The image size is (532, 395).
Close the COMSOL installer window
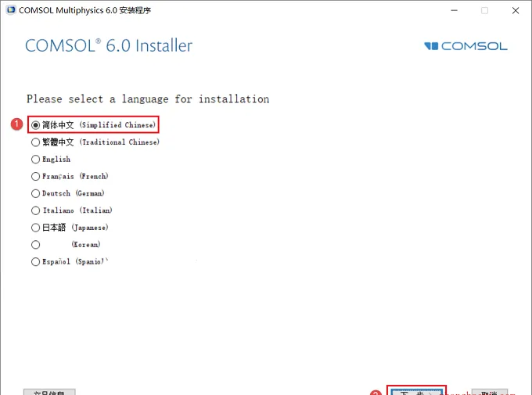[516, 10]
